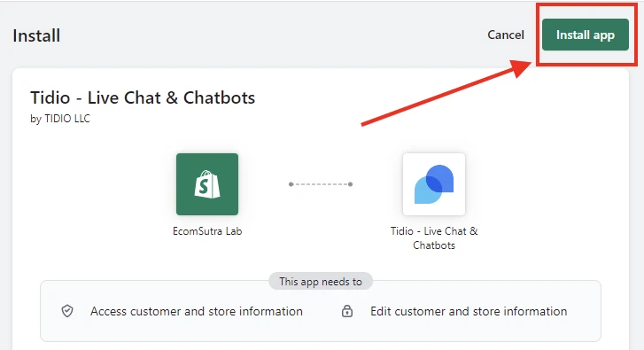Cancel the app installation

pyautogui.click(x=506, y=35)
